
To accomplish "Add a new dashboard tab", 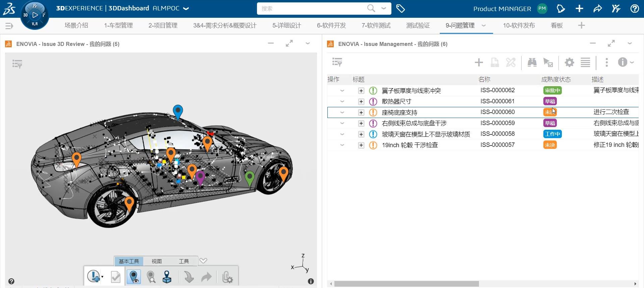I will point(582,25).
